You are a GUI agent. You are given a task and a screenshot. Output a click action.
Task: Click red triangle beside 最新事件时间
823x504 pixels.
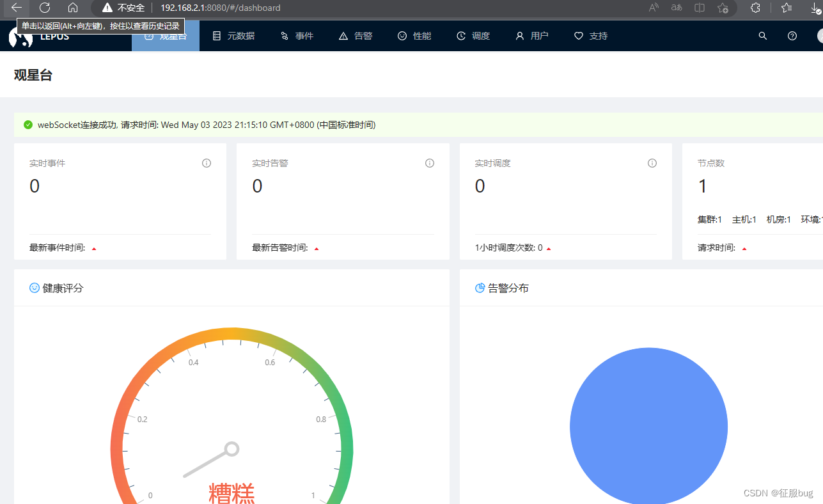(94, 248)
